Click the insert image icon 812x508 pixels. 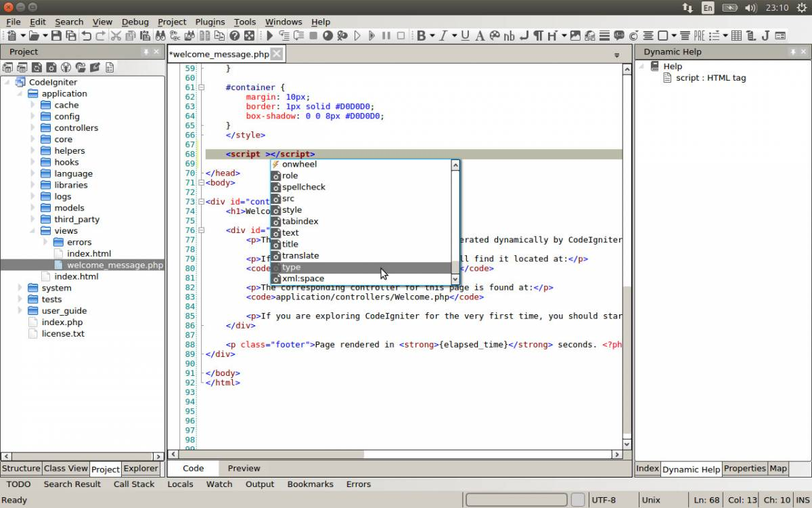575,35
